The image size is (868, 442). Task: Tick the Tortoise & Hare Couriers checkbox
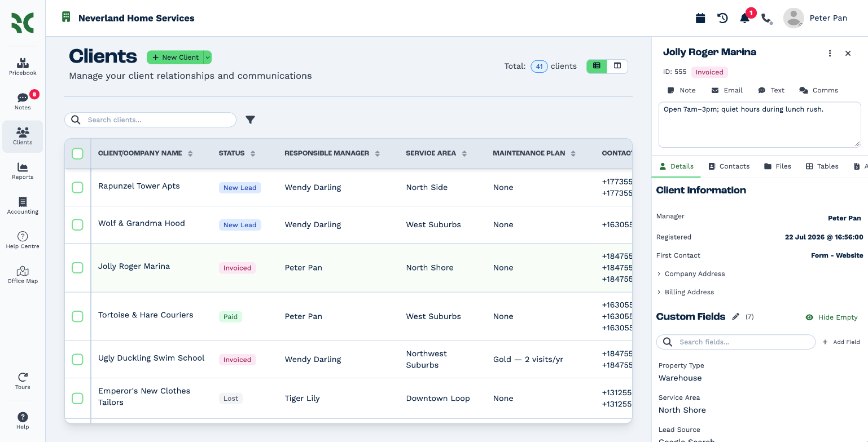pyautogui.click(x=78, y=316)
